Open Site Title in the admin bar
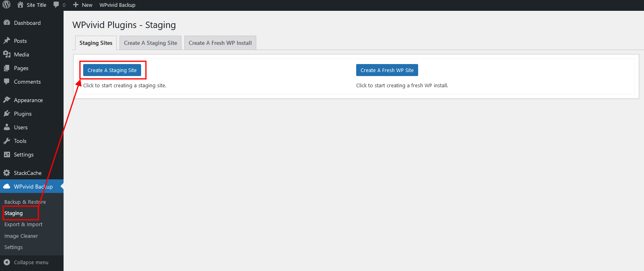644x271 pixels. tap(36, 5)
